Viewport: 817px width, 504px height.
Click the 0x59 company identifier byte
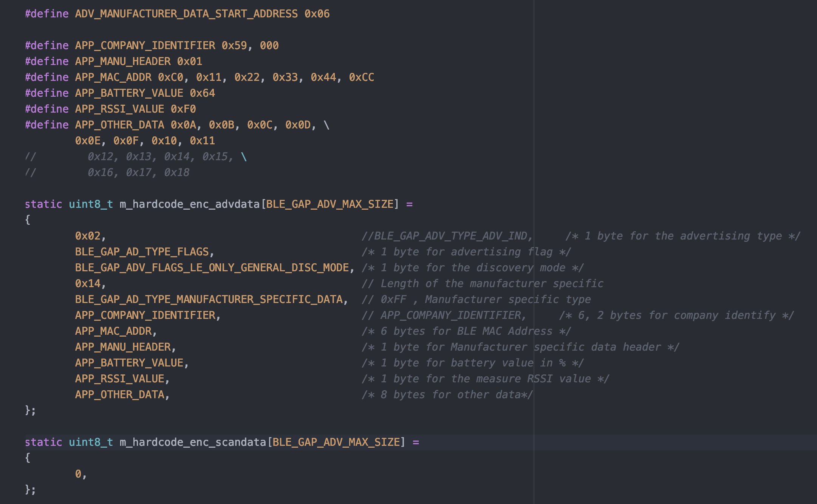point(234,46)
